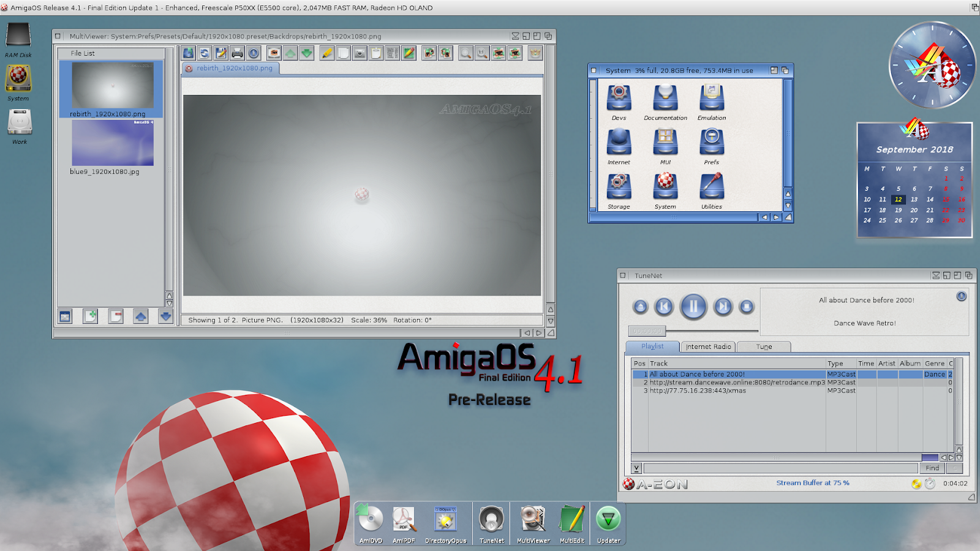Open the blue info icon in MultiViewer toolbar
Screen dimensions: 980x551
[254, 53]
